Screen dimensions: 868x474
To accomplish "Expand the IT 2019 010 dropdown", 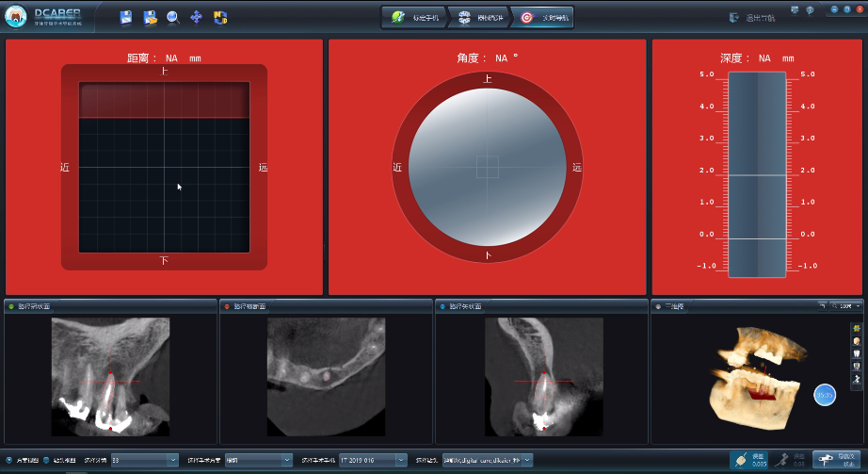I will (373, 460).
